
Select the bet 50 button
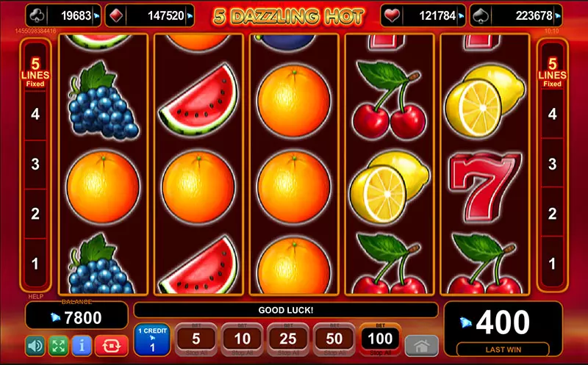click(334, 339)
